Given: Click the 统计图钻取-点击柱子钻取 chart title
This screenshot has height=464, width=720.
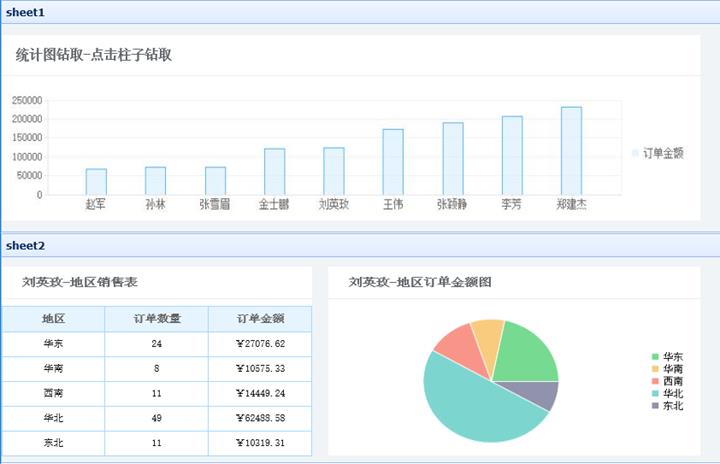Looking at the screenshot, I should coord(94,55).
